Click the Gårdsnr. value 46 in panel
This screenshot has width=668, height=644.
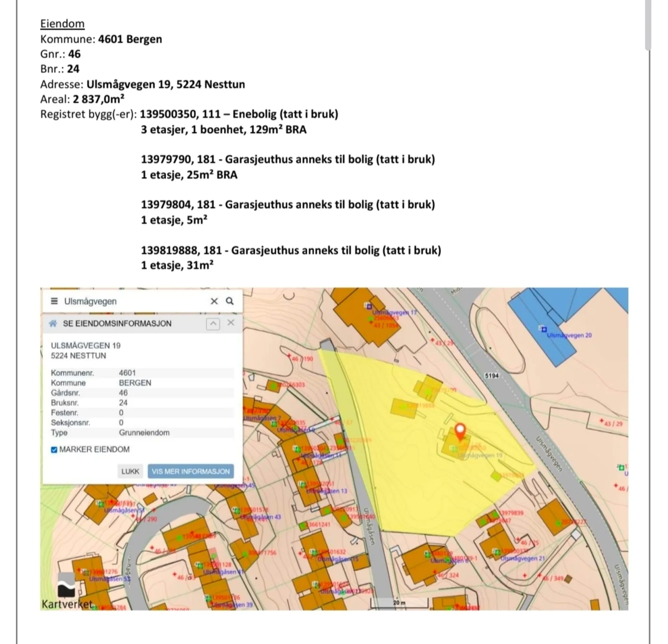coord(123,393)
